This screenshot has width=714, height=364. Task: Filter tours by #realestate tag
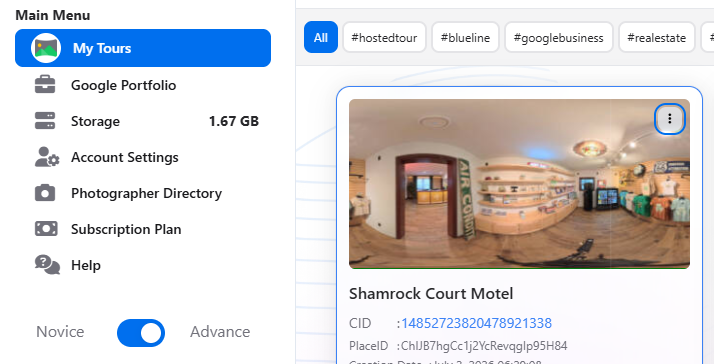tap(657, 37)
